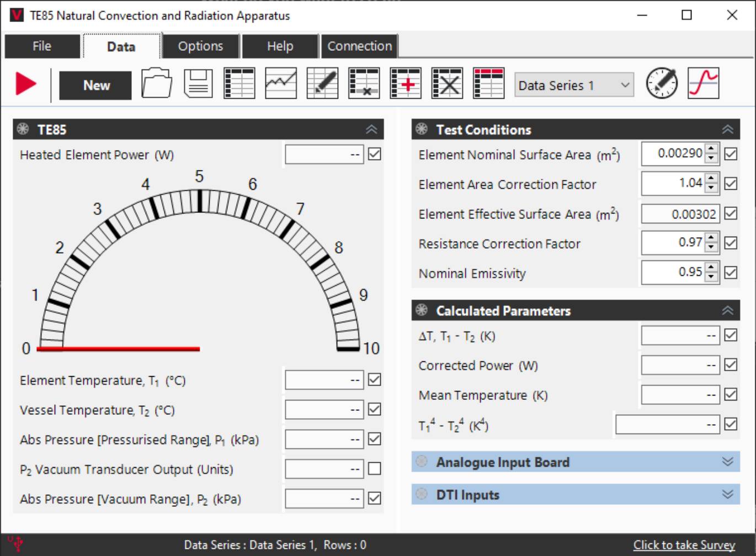Open the data table view icon
756x556 pixels.
[239, 84]
